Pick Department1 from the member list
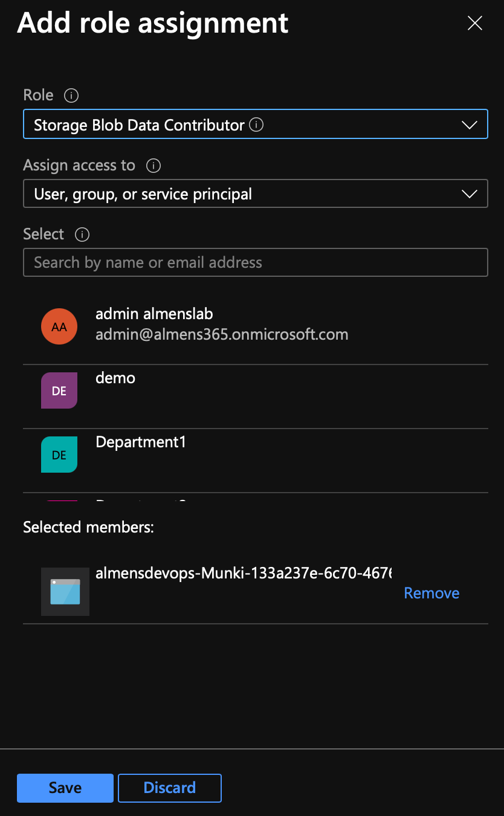The width and height of the screenshot is (504, 816). (x=141, y=442)
